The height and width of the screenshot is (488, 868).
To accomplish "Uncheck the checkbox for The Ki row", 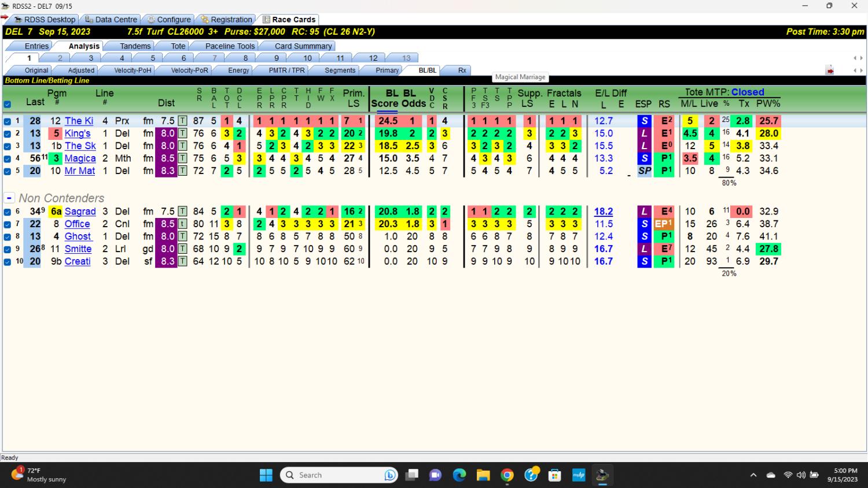I will 7,121.
